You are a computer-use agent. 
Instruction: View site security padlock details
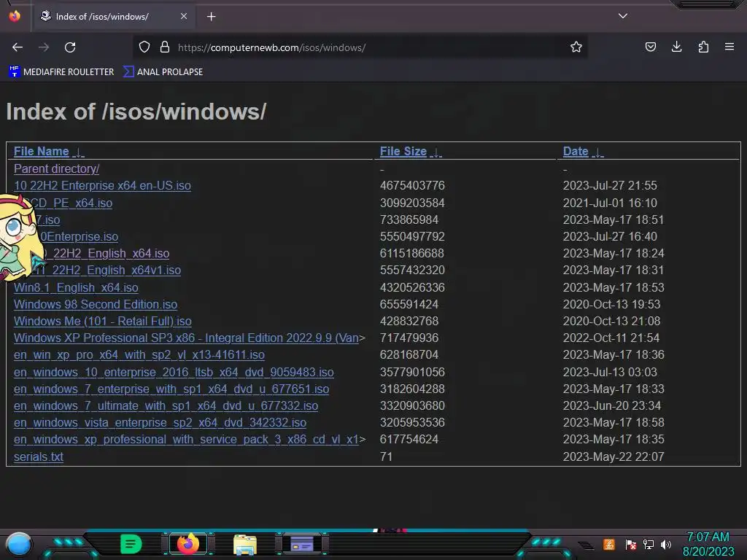pyautogui.click(x=165, y=47)
